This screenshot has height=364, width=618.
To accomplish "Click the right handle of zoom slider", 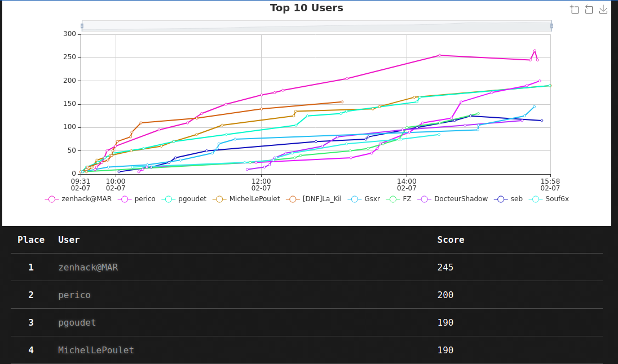I will (551, 26).
